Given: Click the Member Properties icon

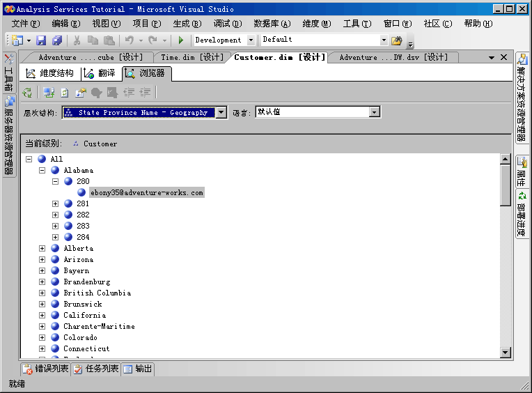Looking at the screenshot, I should click(81, 92).
